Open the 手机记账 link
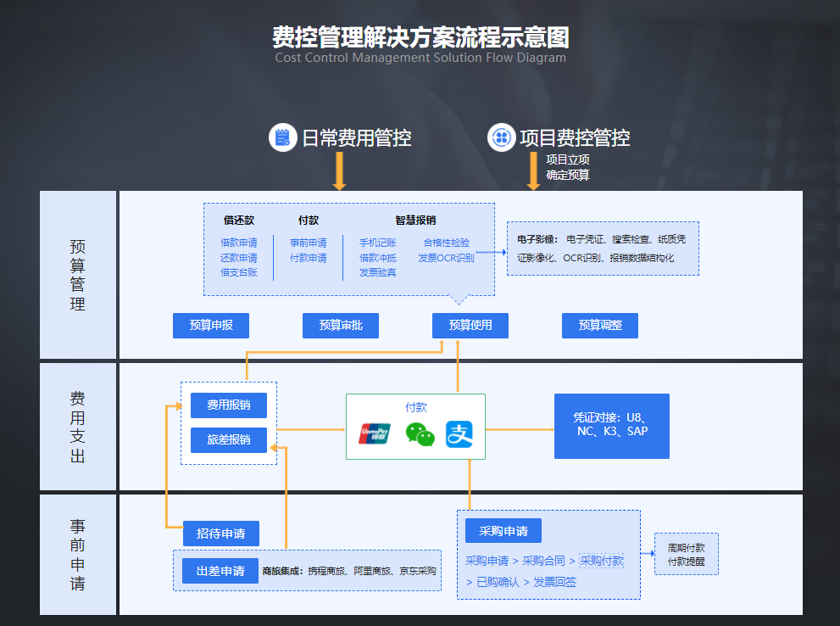This screenshot has height=626, width=840. (378, 243)
